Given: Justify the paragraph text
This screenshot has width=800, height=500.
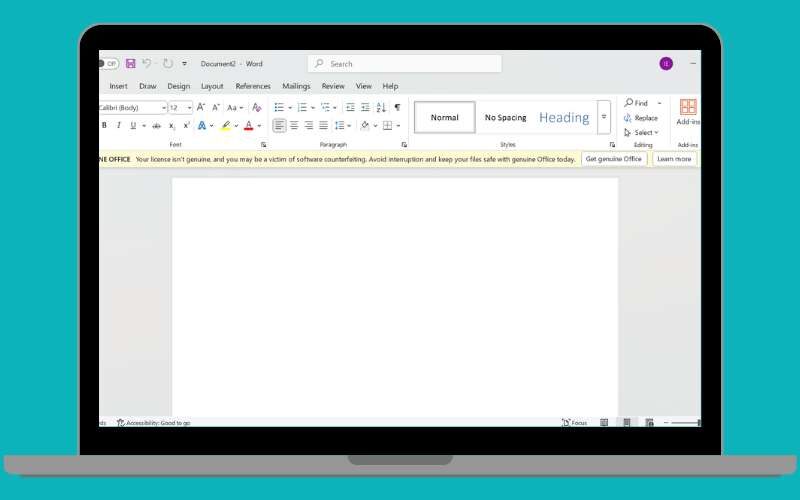Looking at the screenshot, I should point(323,126).
